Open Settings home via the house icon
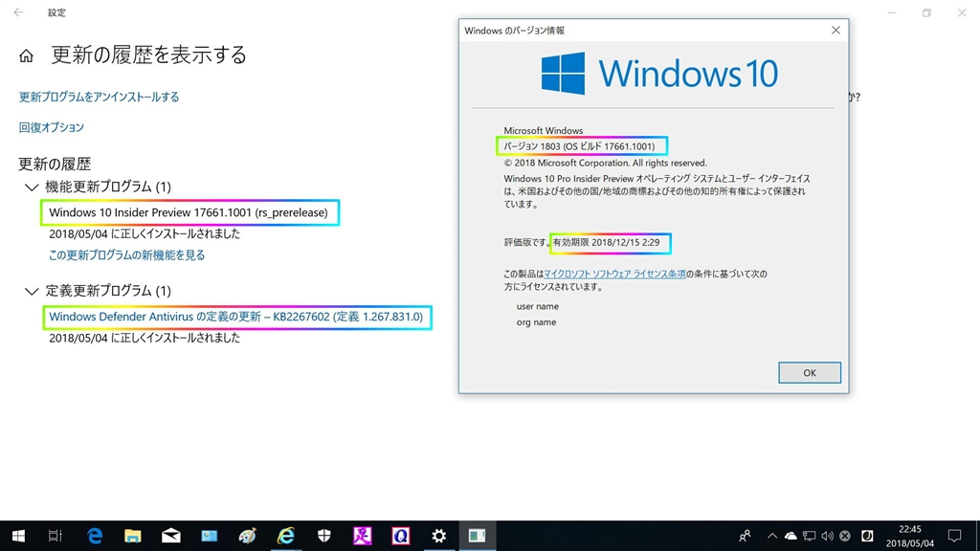This screenshot has height=551, width=980. (26, 56)
